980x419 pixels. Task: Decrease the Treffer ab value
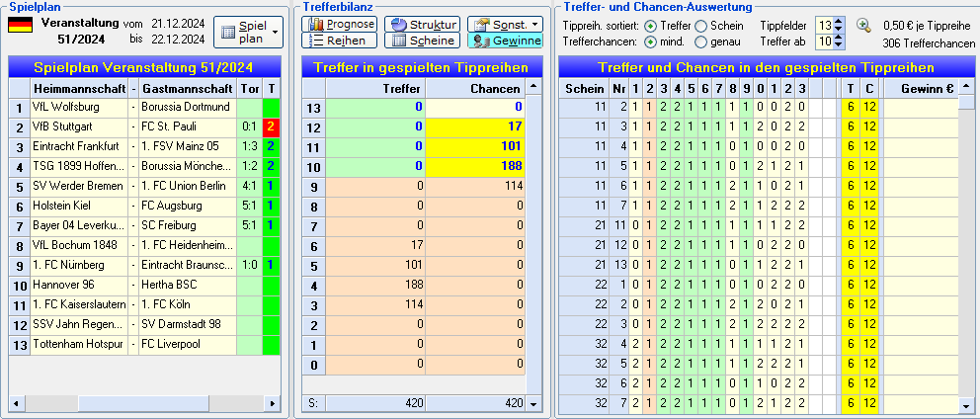click(839, 46)
